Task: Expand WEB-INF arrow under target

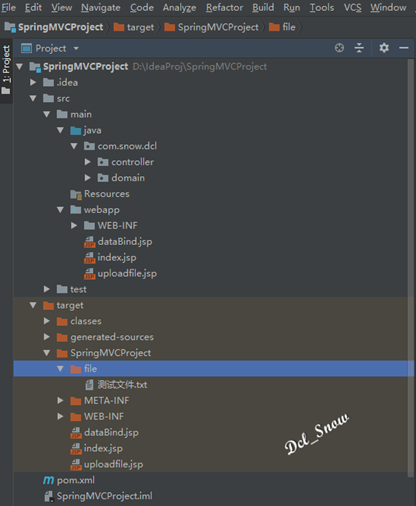Action: point(60,416)
